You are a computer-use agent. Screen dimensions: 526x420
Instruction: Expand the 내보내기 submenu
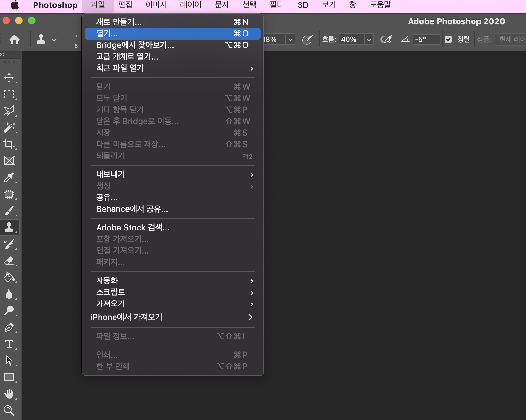click(173, 174)
